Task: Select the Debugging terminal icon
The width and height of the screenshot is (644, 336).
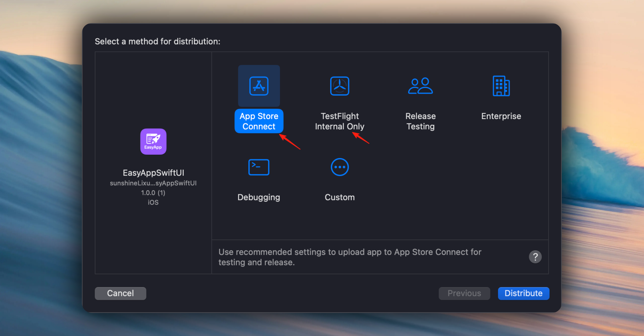Action: tap(259, 167)
